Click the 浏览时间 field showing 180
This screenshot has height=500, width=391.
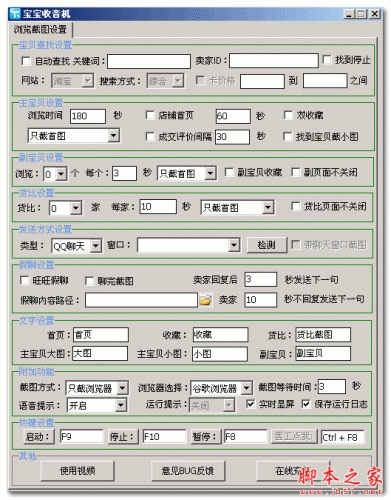click(88, 116)
